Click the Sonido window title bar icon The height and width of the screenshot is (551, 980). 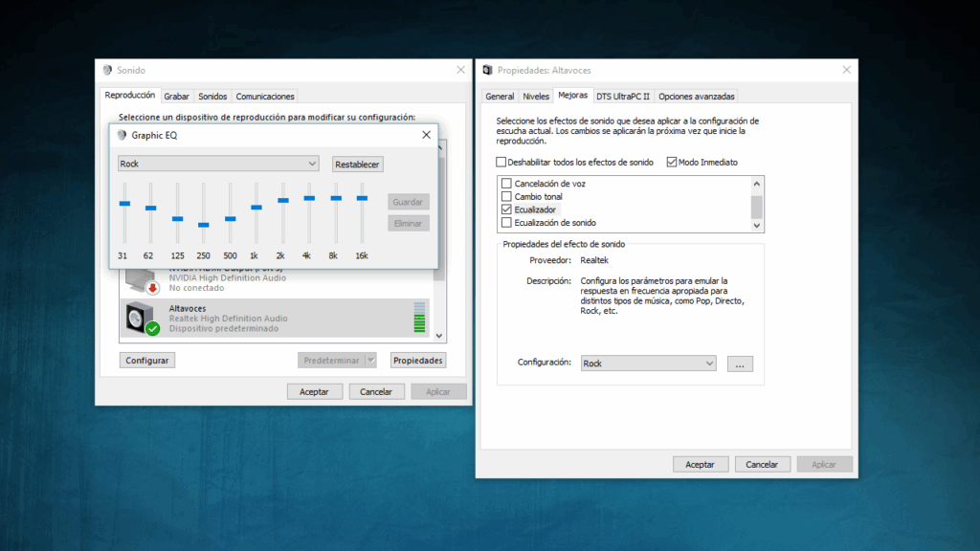pos(108,69)
